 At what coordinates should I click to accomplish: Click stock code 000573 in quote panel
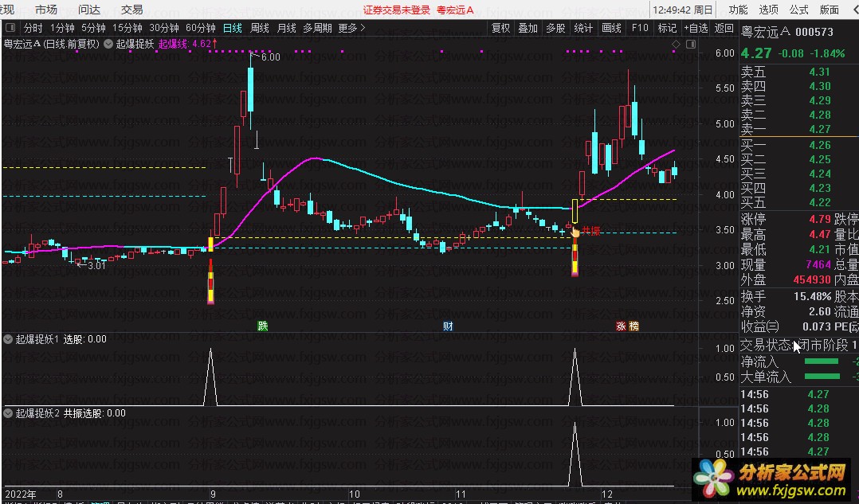click(814, 33)
